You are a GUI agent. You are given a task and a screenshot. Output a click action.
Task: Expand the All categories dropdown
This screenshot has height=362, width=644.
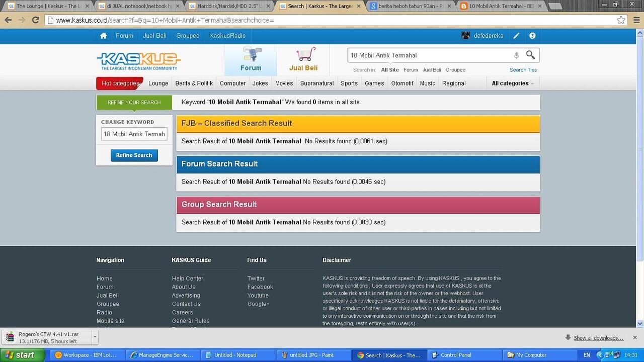513,83
